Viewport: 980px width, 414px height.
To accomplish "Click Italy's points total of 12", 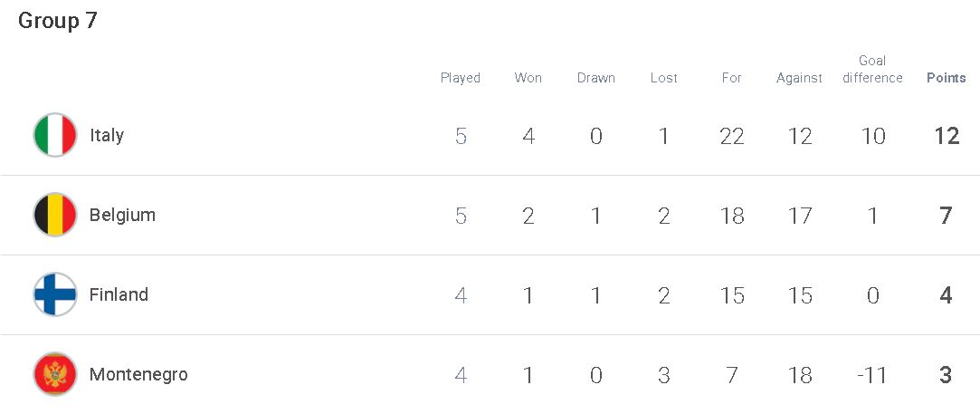I will 947,136.
